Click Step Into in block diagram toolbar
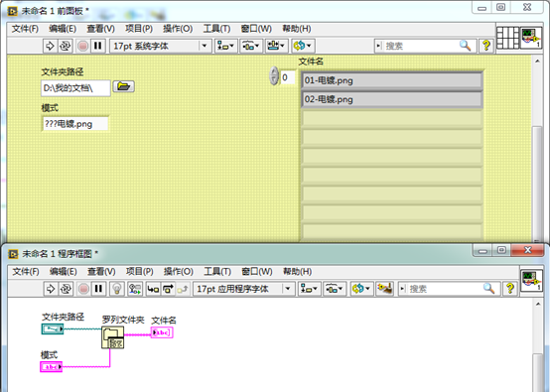Screen dimensions: 550x392 [x=153, y=289]
